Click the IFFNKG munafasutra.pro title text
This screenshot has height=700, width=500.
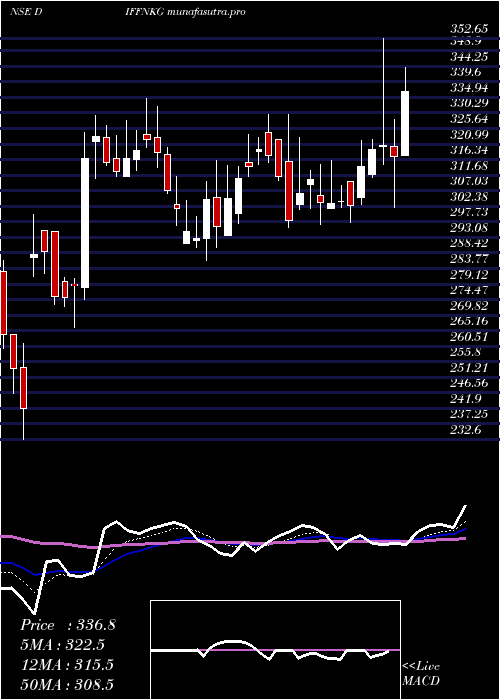click(x=183, y=12)
